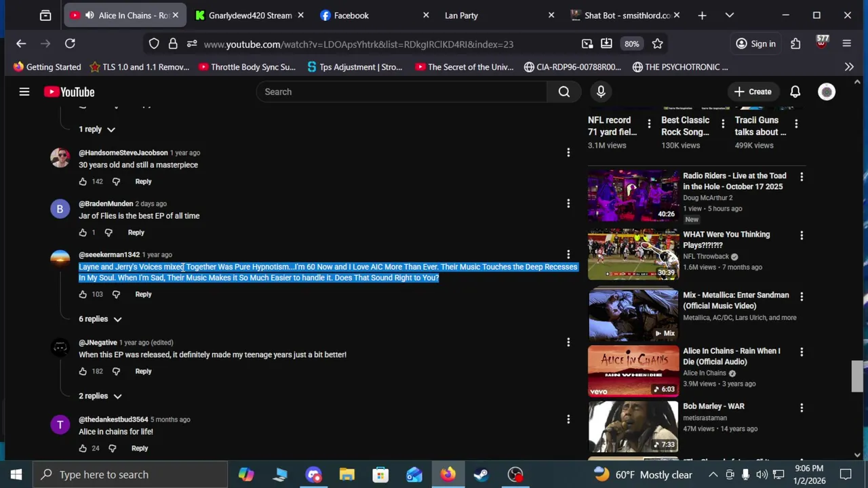Viewport: 868px width, 488px height.
Task: Click the Create button
Action: 753,91
